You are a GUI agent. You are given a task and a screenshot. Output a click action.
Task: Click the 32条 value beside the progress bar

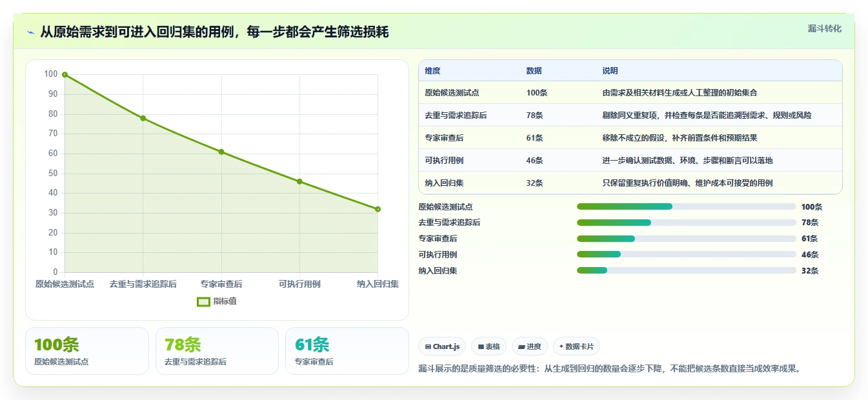(810, 271)
